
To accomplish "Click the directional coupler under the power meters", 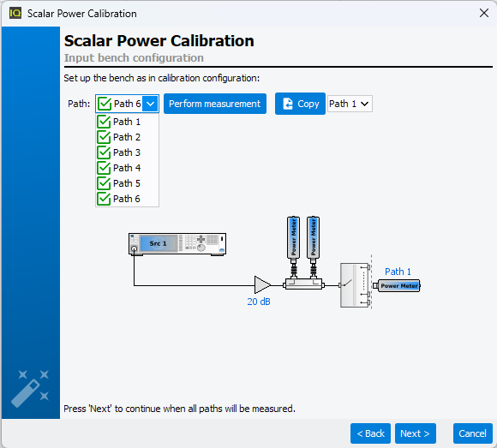I will pyautogui.click(x=303, y=284).
